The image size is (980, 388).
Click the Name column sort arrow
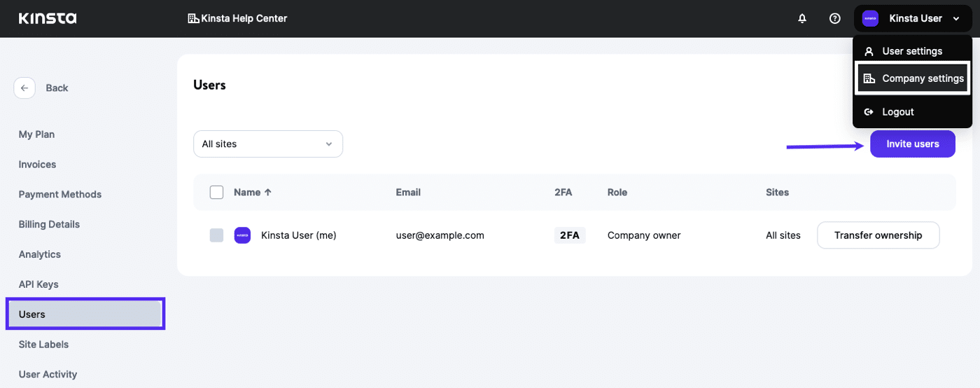[x=268, y=192]
